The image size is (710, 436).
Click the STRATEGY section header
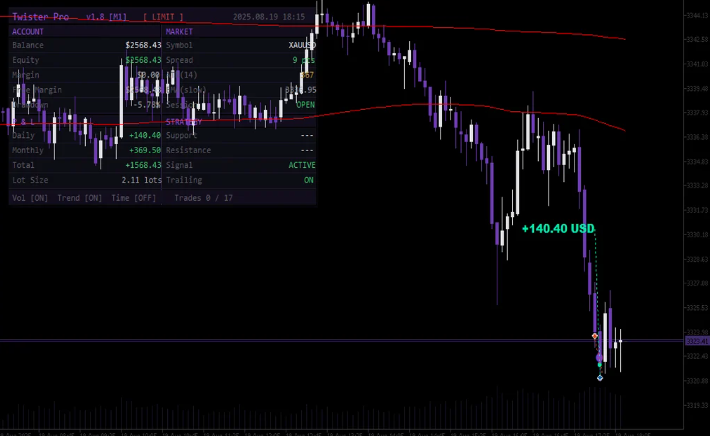tap(184, 122)
